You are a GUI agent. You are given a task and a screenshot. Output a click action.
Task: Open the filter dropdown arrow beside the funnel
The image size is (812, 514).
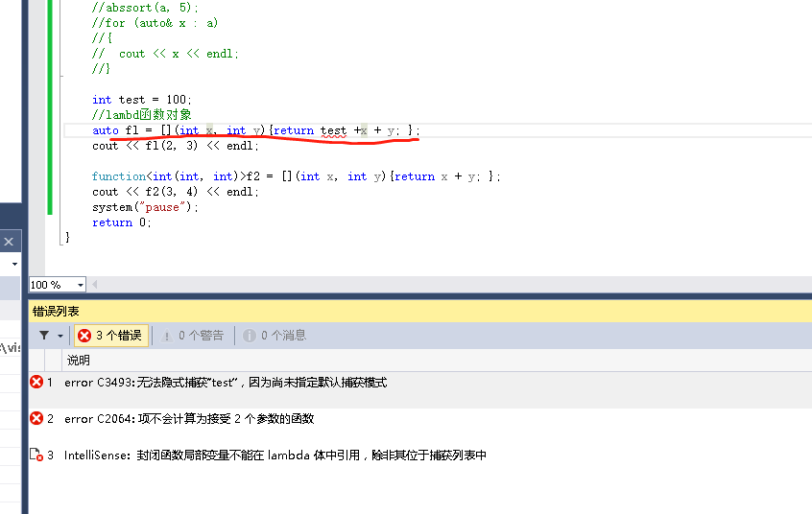click(x=60, y=336)
